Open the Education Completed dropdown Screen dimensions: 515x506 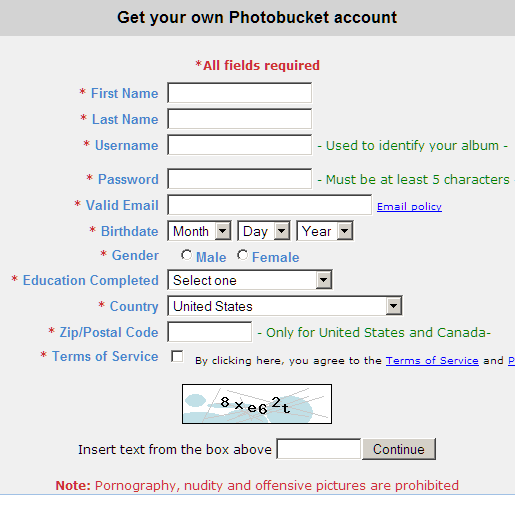(x=250, y=280)
